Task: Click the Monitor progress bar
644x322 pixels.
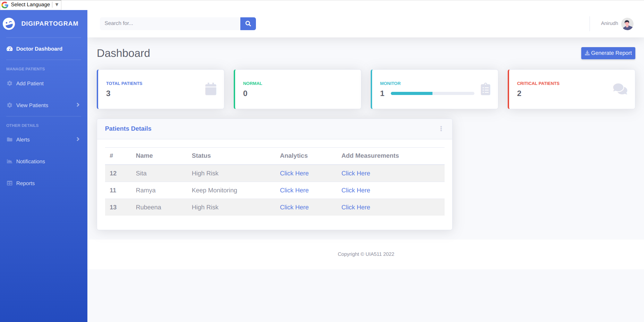Action: click(x=432, y=93)
